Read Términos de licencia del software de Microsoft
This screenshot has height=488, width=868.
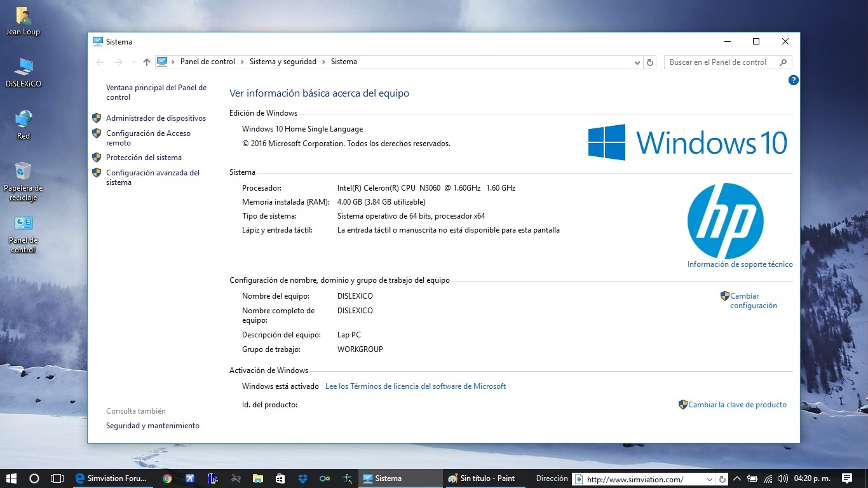coord(416,386)
